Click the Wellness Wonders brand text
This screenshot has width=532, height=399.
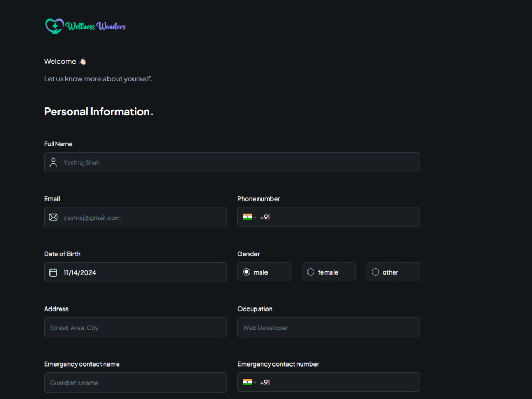95,26
